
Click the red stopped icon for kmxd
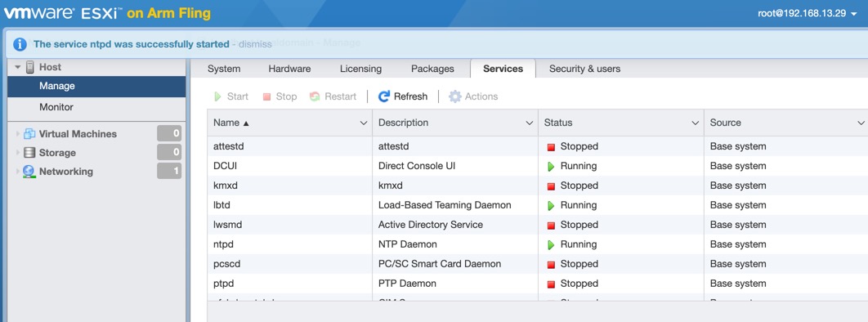coord(551,186)
